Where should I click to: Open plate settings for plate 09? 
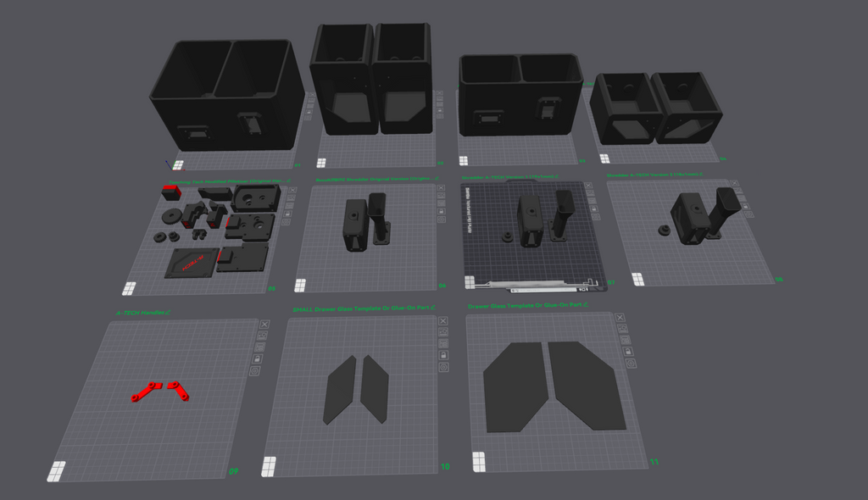254,371
